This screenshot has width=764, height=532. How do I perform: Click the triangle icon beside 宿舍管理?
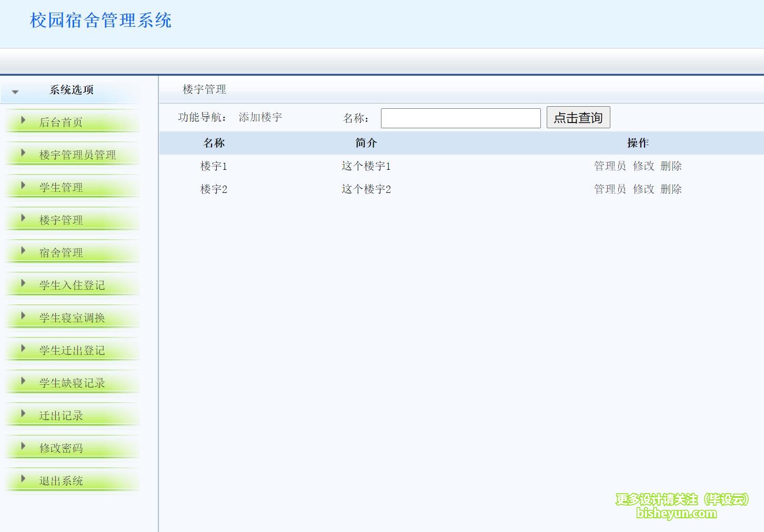pos(23,251)
